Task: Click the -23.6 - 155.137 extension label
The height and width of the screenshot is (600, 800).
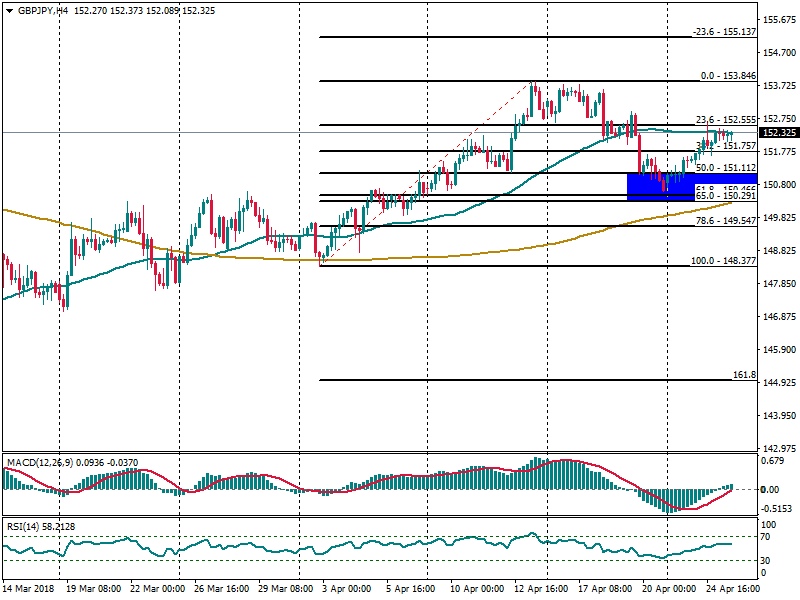Action: coord(724,32)
